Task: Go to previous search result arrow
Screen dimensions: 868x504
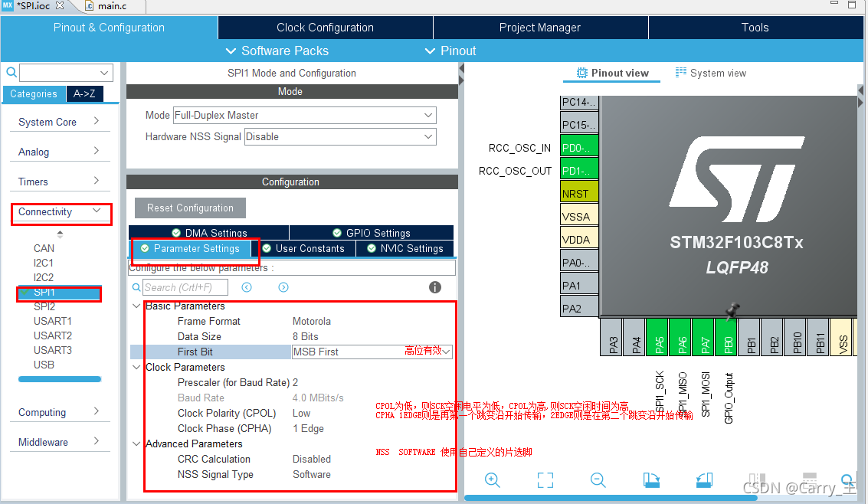Action: (x=247, y=287)
